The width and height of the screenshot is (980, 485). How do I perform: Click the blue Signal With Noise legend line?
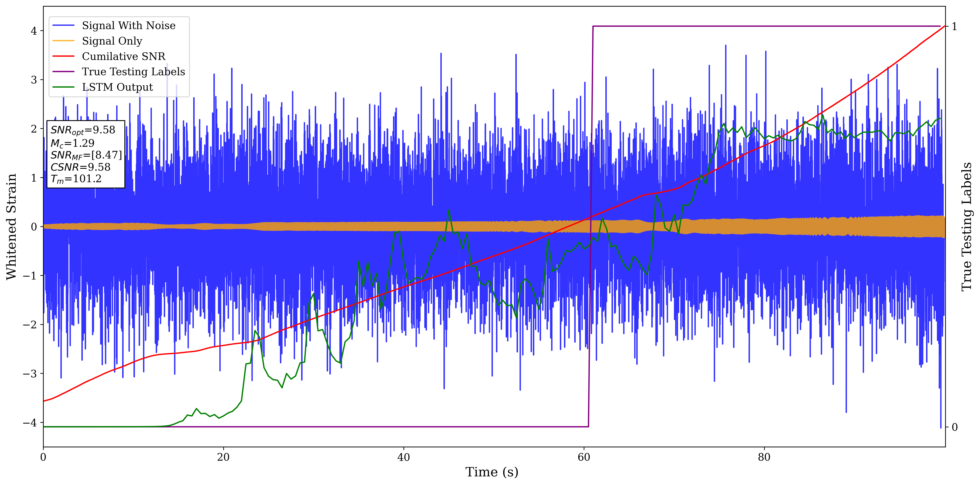point(63,26)
